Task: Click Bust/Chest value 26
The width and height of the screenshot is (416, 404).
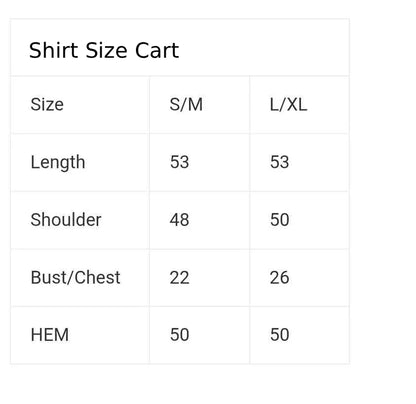Action: (x=279, y=277)
